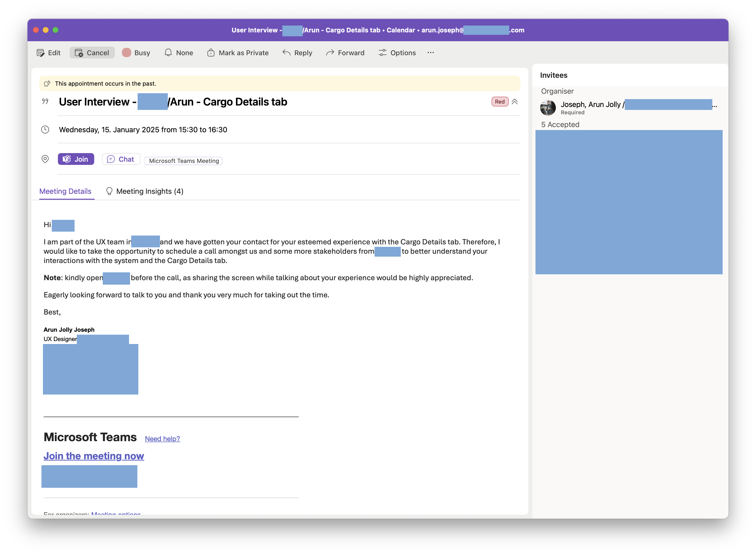Viewport: 756px width, 555px height.
Task: Click the Edit button in the toolbar
Action: [48, 53]
